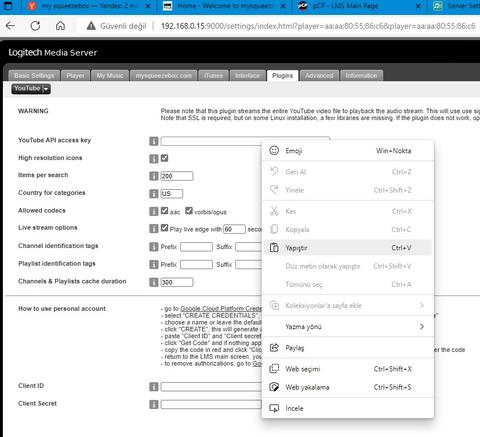
Task: Click the Channels cache duration field
Action: tap(177, 282)
